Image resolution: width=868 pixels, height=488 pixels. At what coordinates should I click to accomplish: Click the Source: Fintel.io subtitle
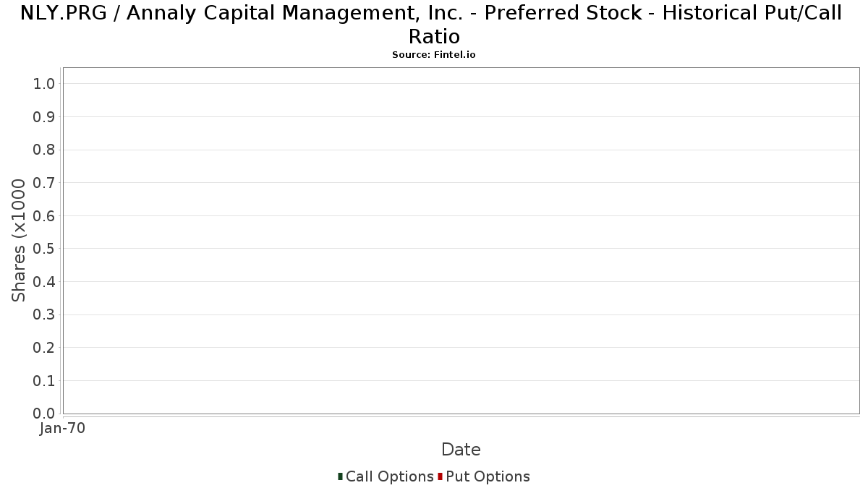(434, 55)
